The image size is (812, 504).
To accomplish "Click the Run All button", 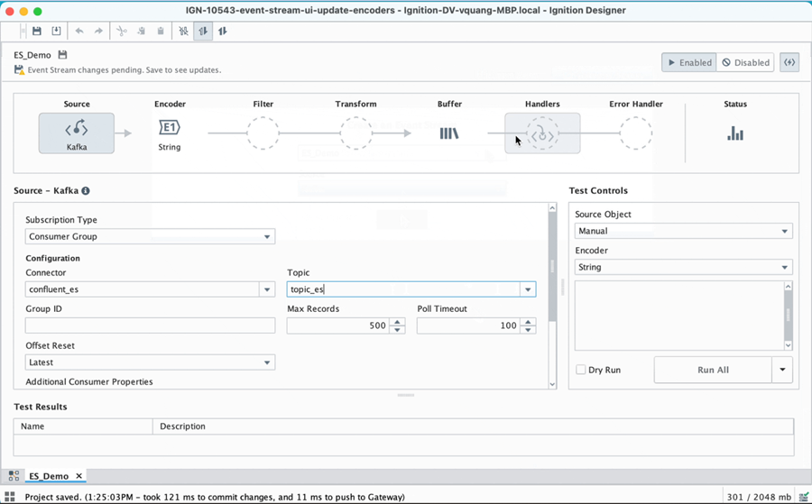I will coord(712,370).
